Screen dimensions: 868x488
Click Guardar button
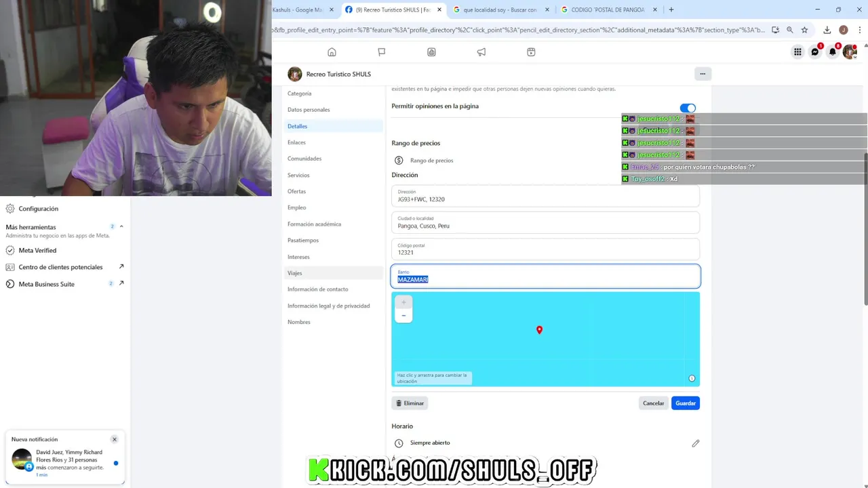[686, 403]
